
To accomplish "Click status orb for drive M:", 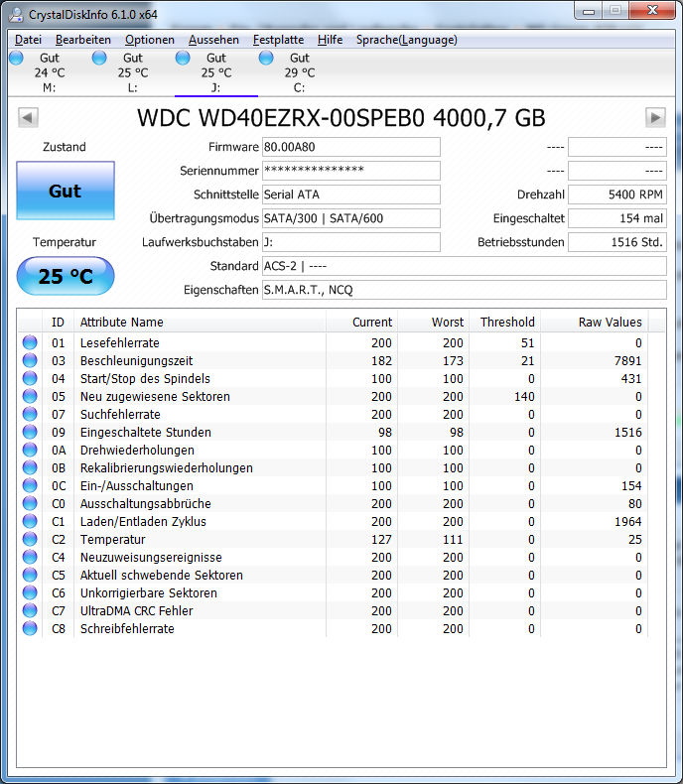I will click(x=17, y=58).
